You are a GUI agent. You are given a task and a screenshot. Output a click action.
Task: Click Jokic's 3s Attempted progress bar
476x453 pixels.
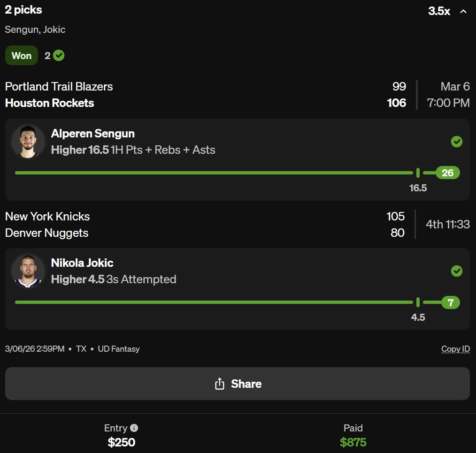point(214,302)
